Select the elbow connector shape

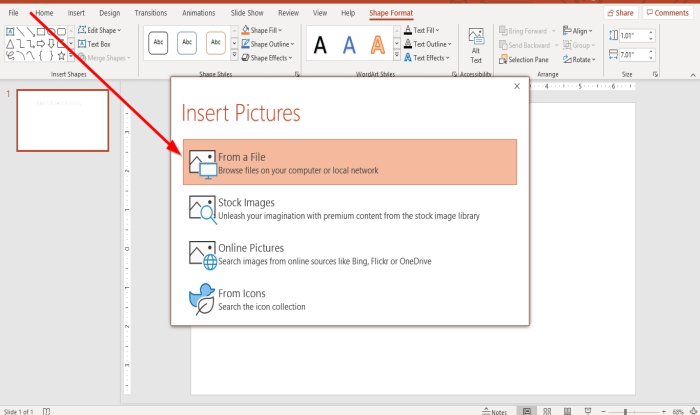click(x=21, y=44)
